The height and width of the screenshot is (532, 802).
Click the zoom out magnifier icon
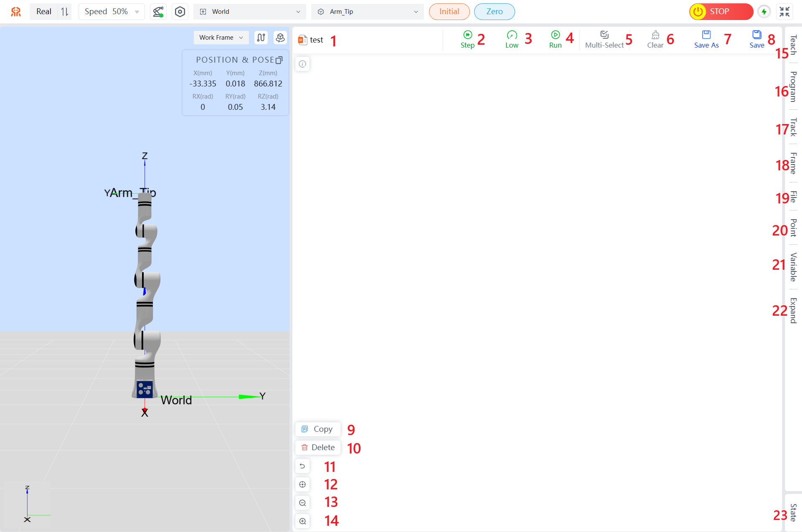[x=302, y=503]
